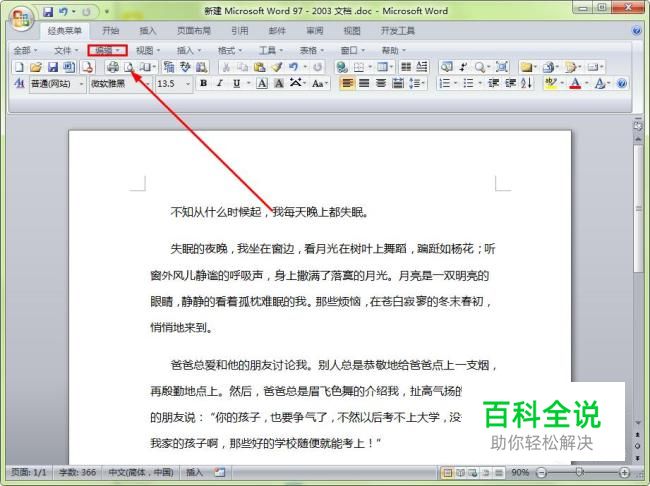The height and width of the screenshot is (486, 650).
Task: Switch to Print Layout view in status bar
Action: pos(447,473)
